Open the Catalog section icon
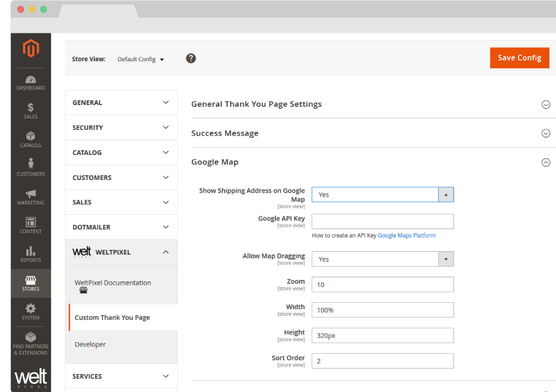Image resolution: width=556 pixels, height=392 pixels. pyautogui.click(x=31, y=136)
